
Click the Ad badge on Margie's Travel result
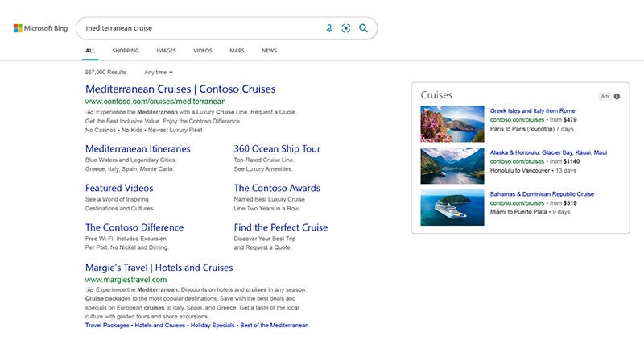[x=90, y=289]
